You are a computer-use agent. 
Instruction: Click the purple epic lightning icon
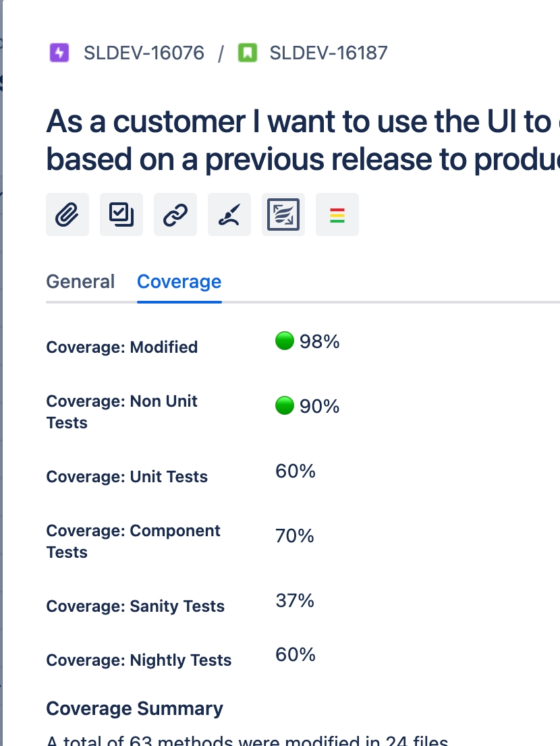click(x=59, y=53)
